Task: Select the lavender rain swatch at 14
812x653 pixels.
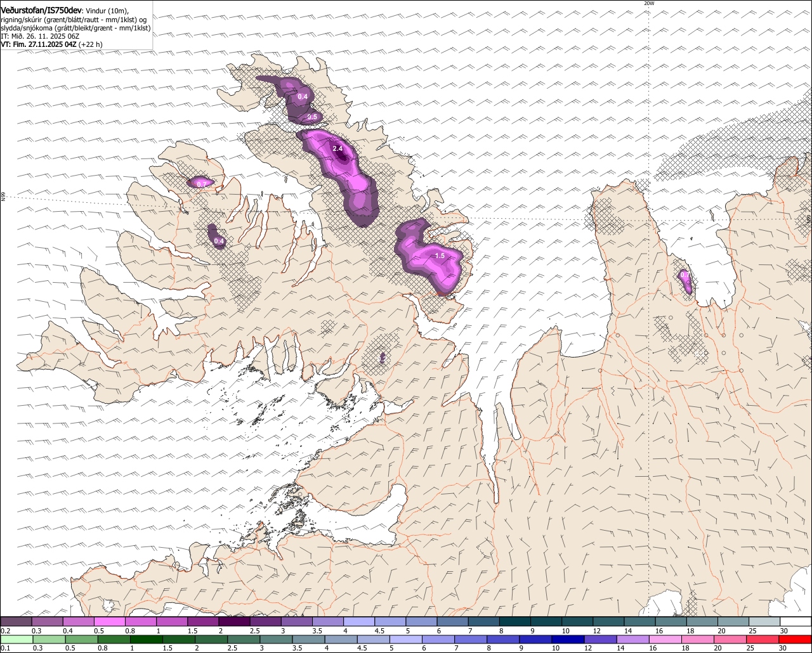Action: [632, 639]
